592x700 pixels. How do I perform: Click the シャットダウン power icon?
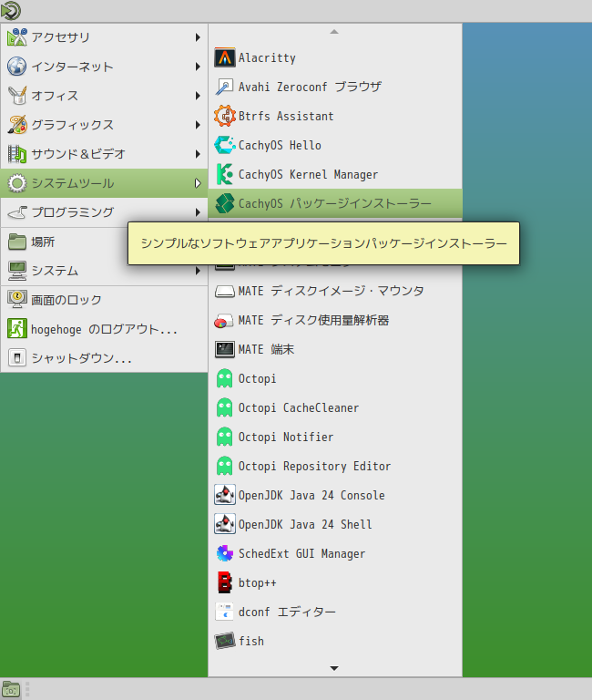[x=17, y=358]
